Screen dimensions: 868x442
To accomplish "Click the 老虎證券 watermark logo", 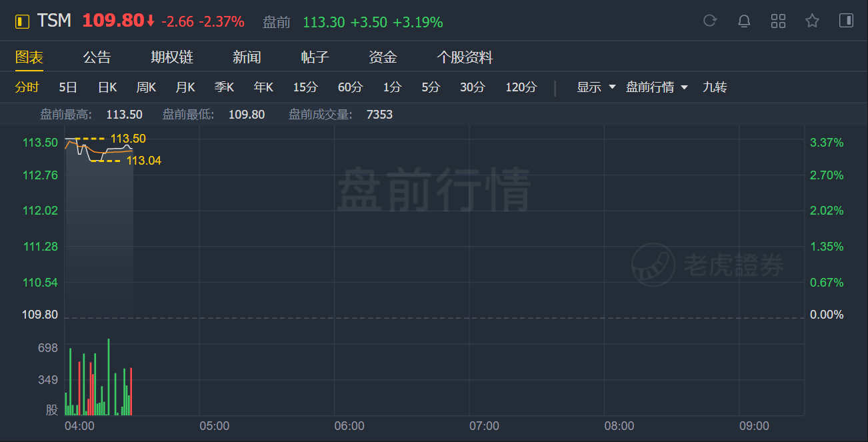I will point(709,265).
